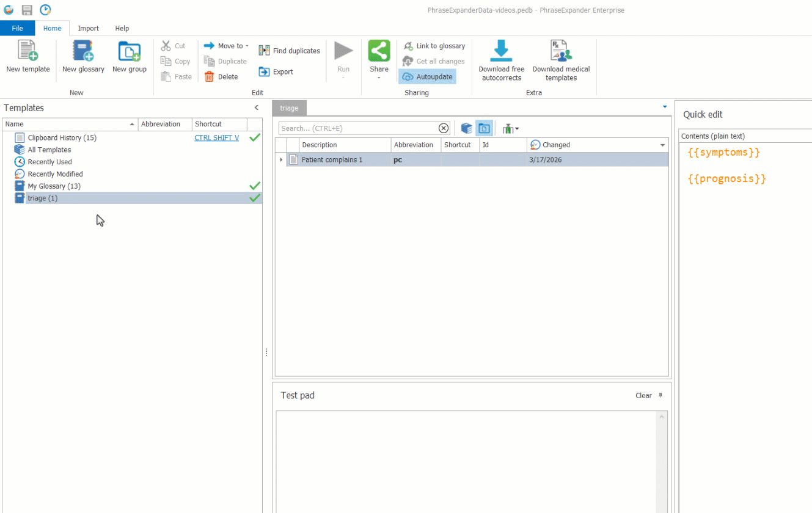Viewport: 812px width, 513px height.
Task: Open the filter icon dropdown beside search
Action: pos(510,128)
